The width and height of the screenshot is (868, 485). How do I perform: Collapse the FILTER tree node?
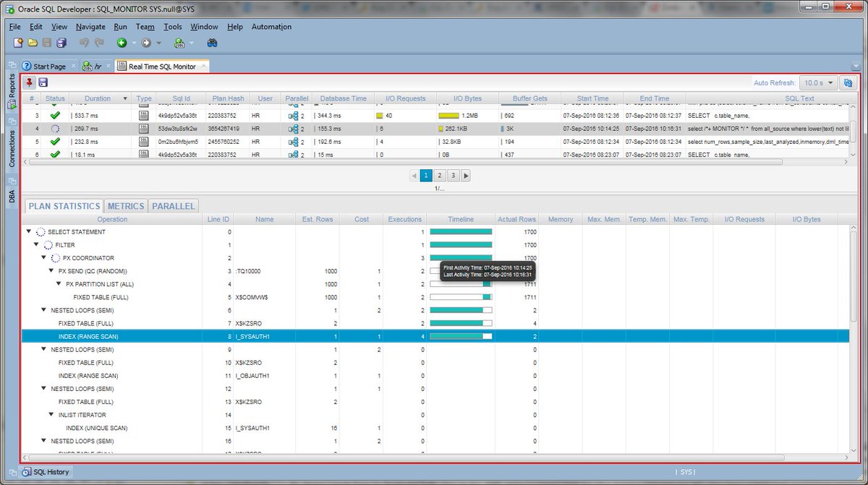click(x=37, y=245)
